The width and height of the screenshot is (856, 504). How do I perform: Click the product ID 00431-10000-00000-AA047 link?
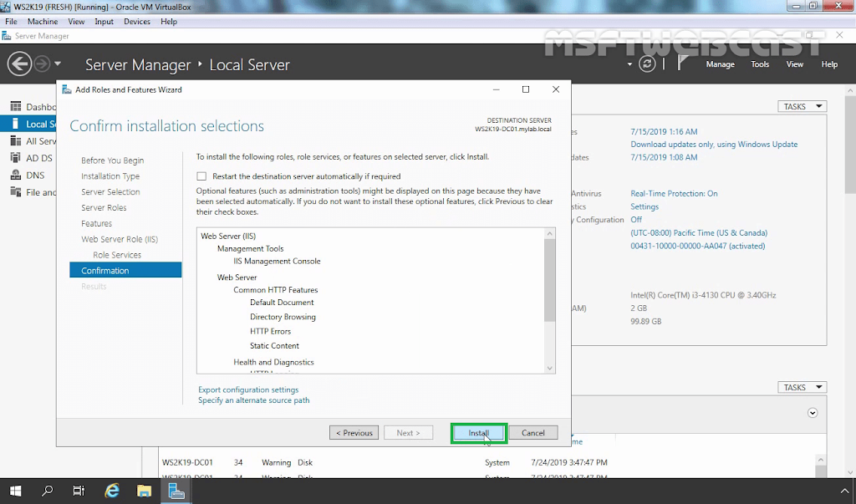coord(698,246)
